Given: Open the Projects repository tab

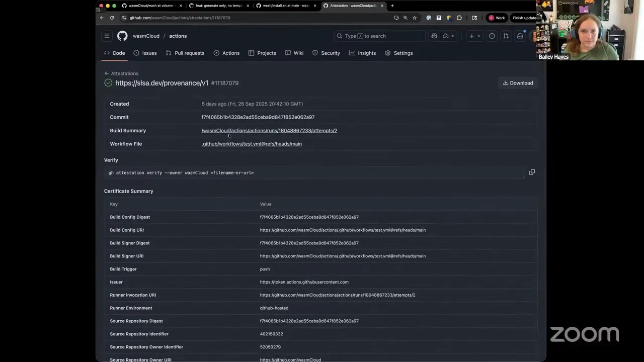Looking at the screenshot, I should [262, 53].
